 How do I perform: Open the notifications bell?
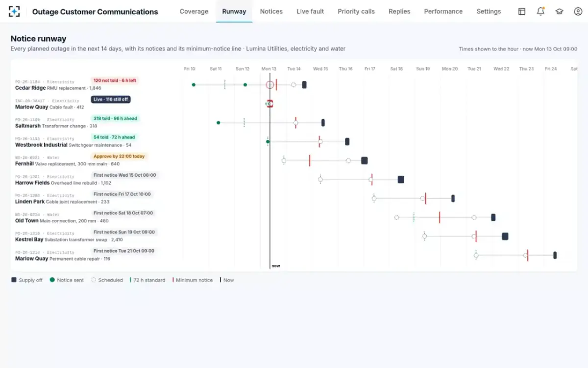click(540, 11)
